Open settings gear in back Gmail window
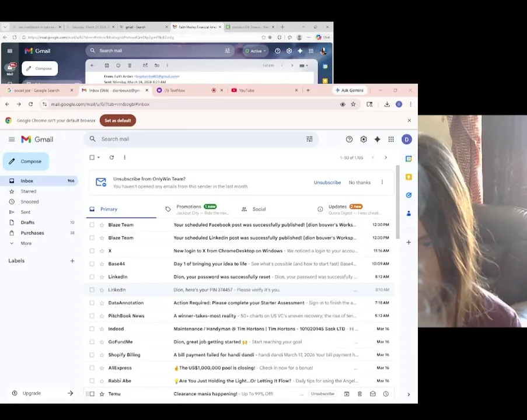Image resolution: width=527 pixels, height=420 pixels. pos(289,51)
